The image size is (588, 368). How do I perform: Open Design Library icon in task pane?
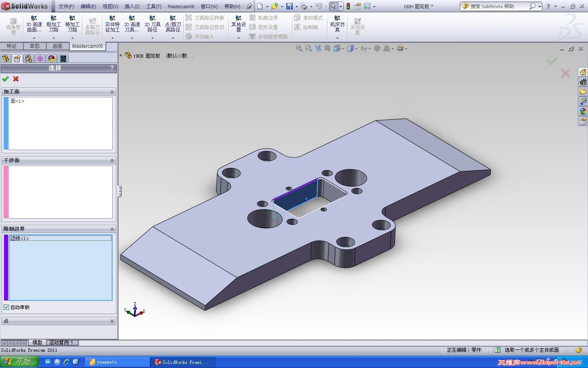point(583,82)
